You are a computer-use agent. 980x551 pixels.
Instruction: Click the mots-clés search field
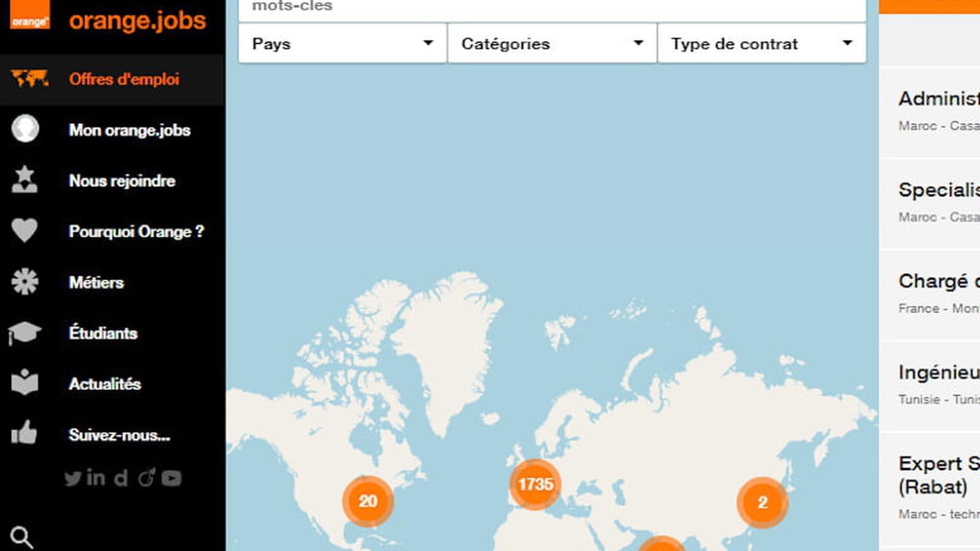[552, 10]
